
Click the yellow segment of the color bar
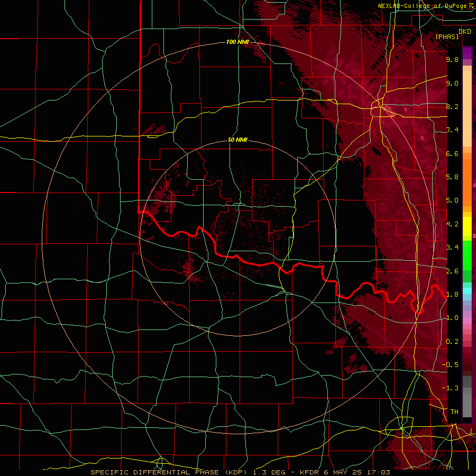click(467, 226)
